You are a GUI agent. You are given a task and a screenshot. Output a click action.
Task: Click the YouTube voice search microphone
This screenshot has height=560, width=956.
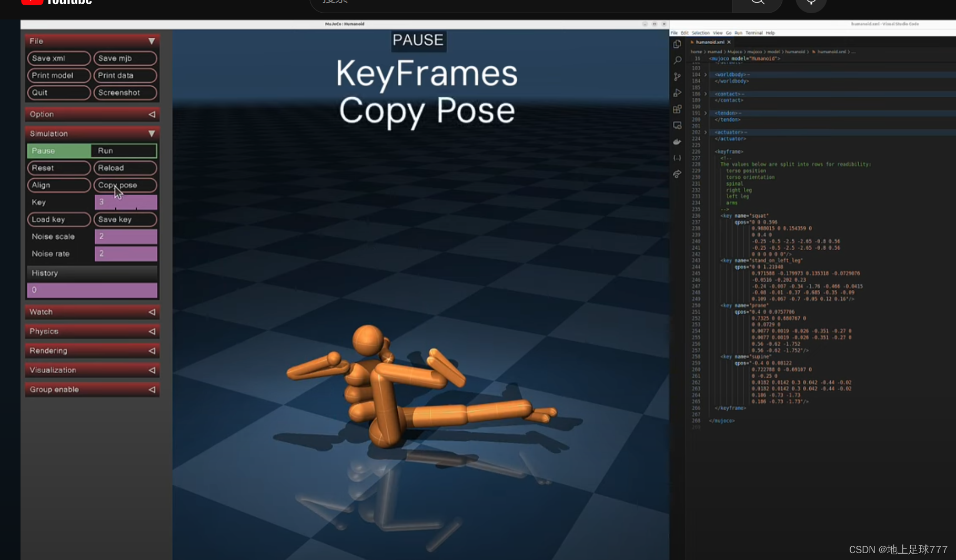[811, 3]
